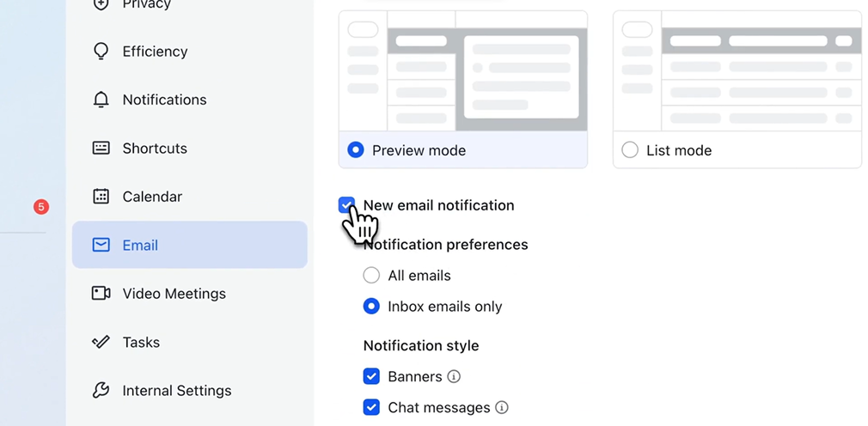Click the Internal Settings wrench icon

pos(101,391)
